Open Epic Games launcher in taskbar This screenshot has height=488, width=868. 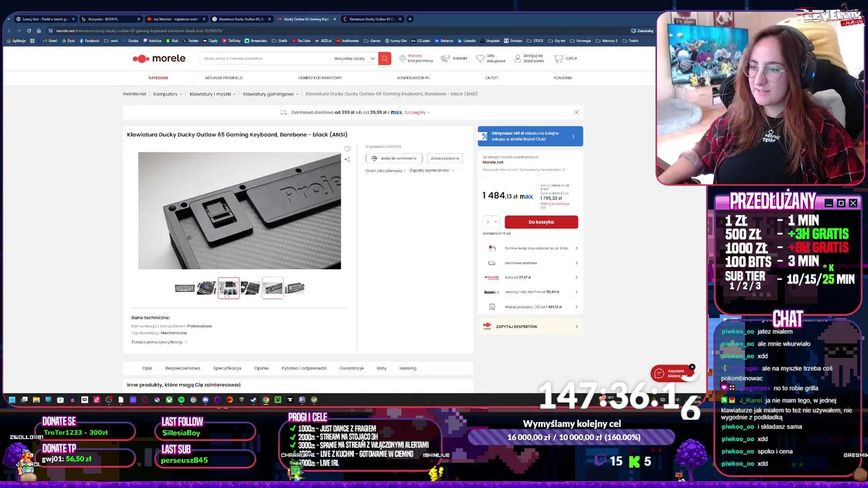(x=241, y=400)
